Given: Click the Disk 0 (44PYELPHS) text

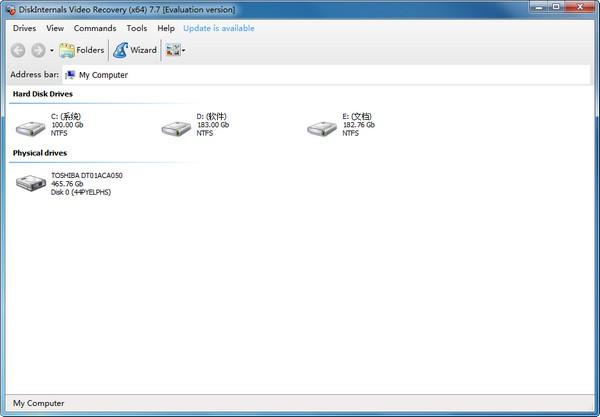Looking at the screenshot, I should pyautogui.click(x=81, y=192).
